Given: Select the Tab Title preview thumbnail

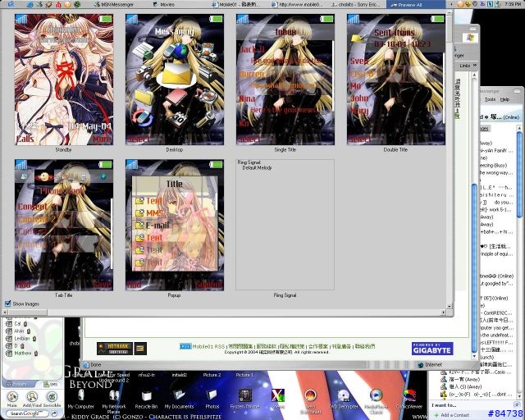Looking at the screenshot, I should pos(64,225).
